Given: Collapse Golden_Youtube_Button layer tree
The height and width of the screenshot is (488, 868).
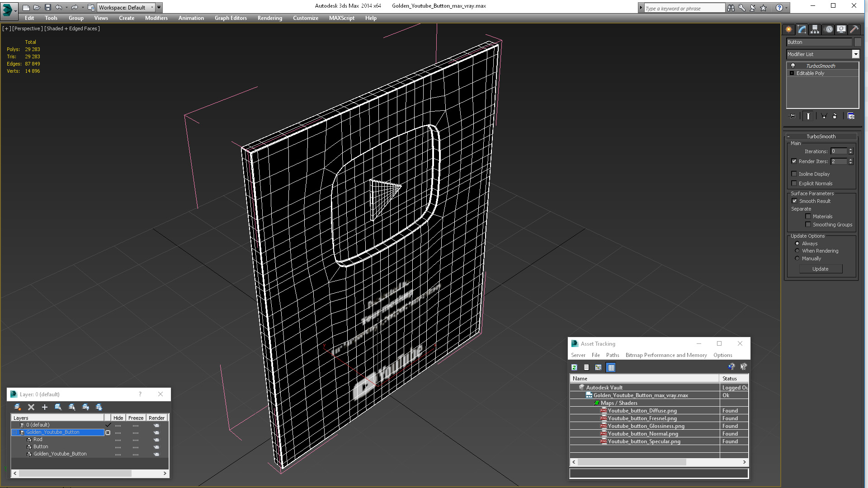Looking at the screenshot, I should point(14,432).
